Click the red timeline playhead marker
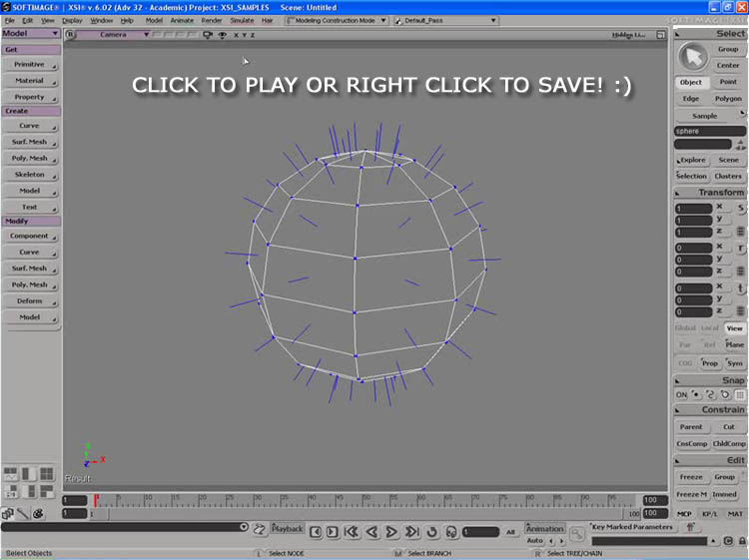749x560 pixels. tap(96, 498)
